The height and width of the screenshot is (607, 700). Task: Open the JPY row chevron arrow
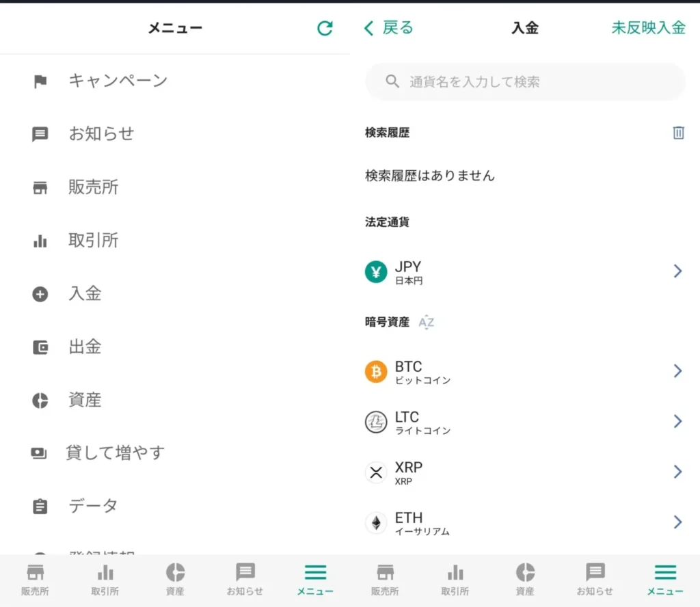point(677,271)
